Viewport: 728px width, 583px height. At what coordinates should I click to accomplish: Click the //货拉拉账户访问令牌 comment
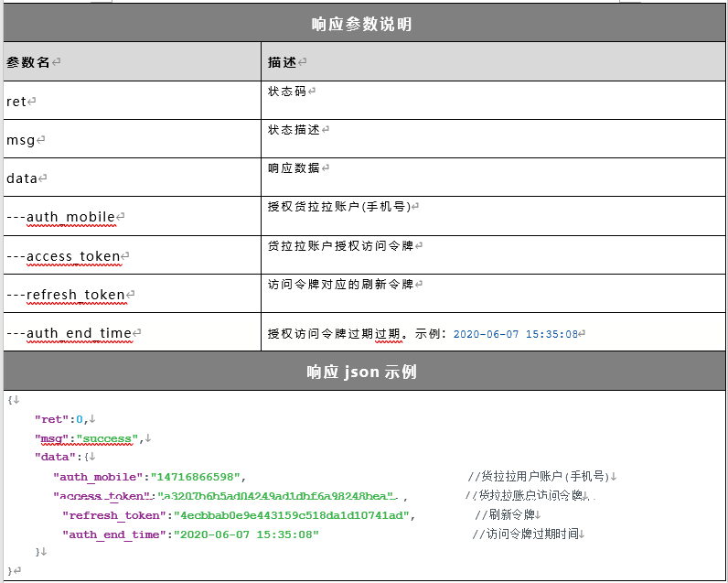(524, 495)
